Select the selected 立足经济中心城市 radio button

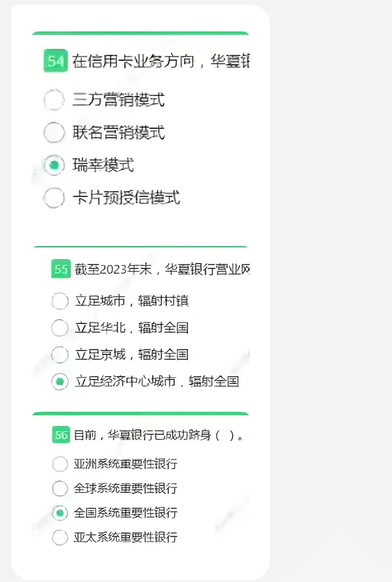click(60, 381)
